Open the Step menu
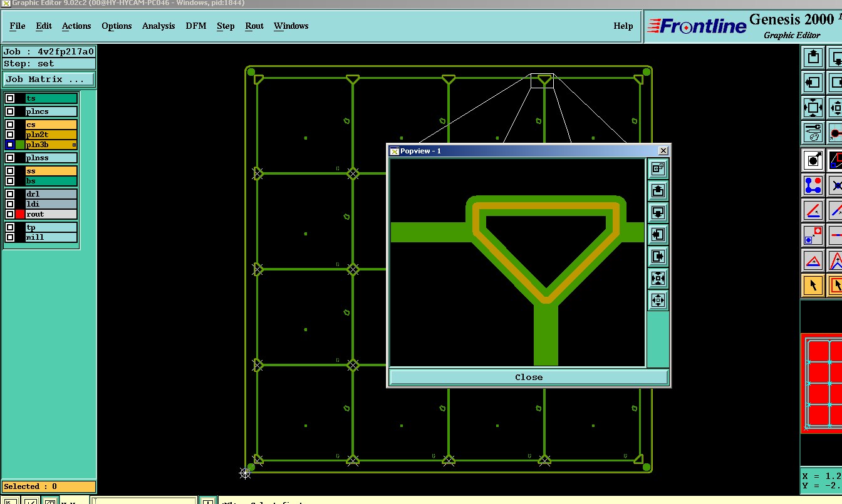Image resolution: width=842 pixels, height=504 pixels. [x=226, y=26]
